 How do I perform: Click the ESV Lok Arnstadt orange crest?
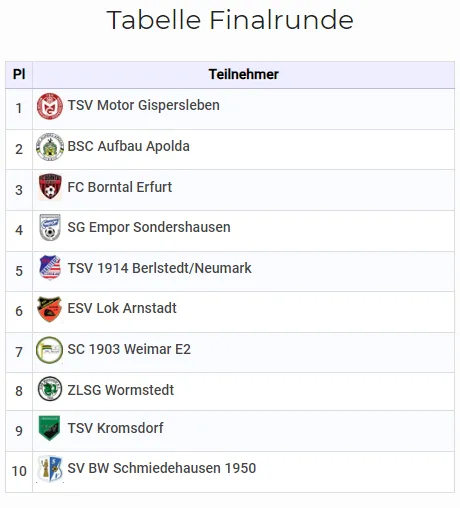pyautogui.click(x=49, y=309)
